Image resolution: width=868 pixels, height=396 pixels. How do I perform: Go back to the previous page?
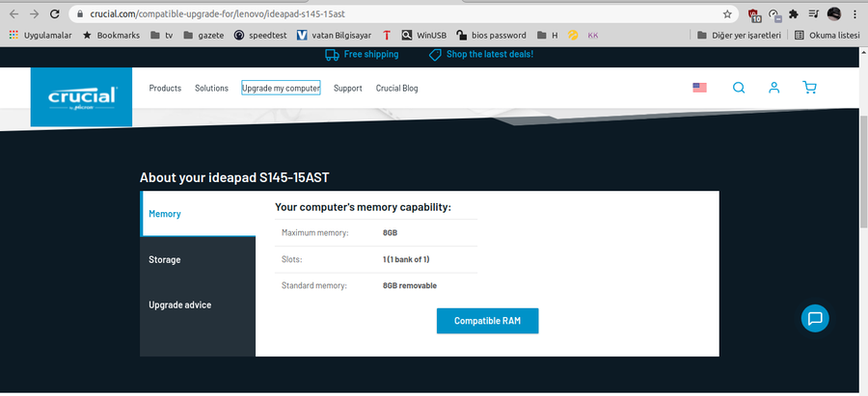(x=14, y=13)
